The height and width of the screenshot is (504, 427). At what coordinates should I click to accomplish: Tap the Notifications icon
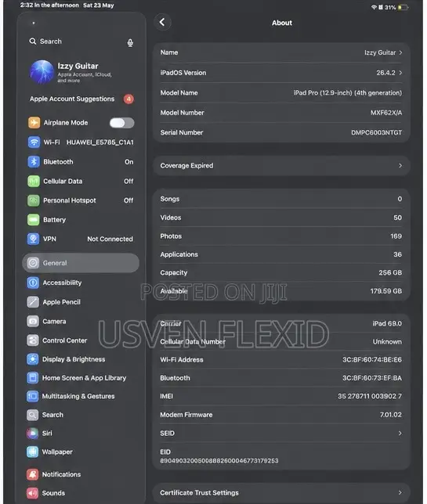32,474
